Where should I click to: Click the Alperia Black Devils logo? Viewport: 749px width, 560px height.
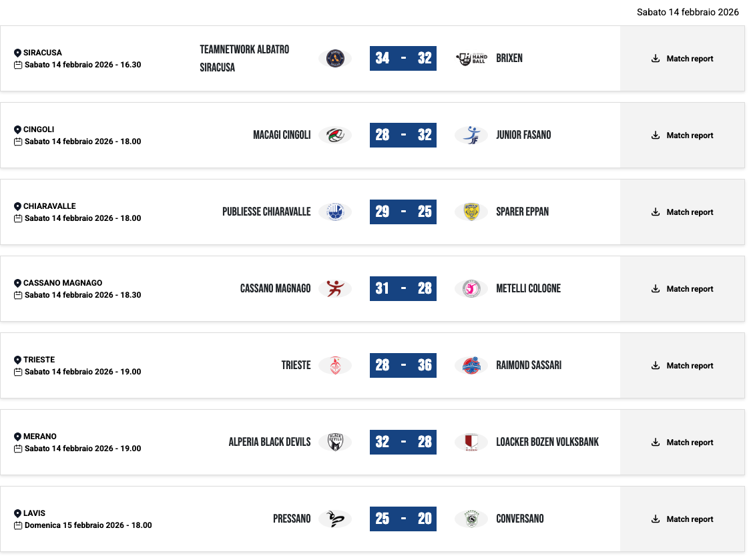334,442
